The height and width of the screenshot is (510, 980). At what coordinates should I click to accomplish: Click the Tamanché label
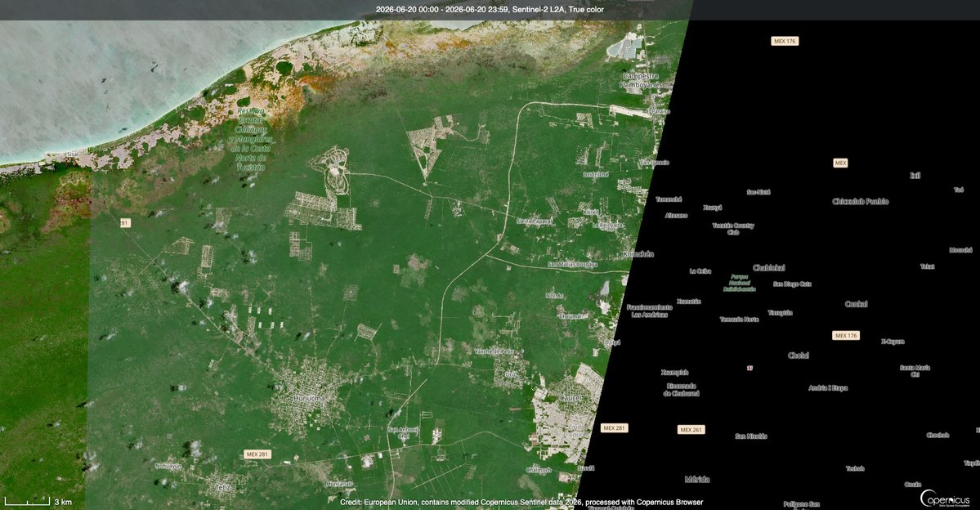(668, 199)
